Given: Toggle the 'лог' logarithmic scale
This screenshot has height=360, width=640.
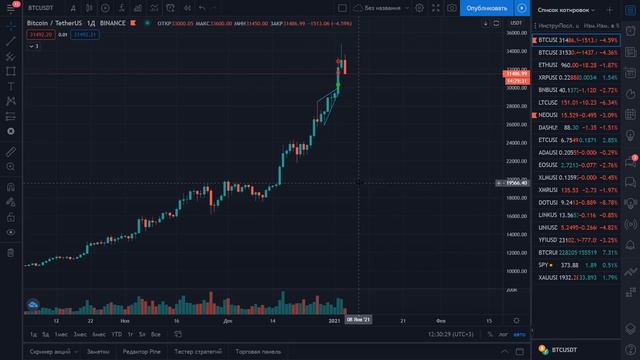Looking at the screenshot, I should point(503,334).
